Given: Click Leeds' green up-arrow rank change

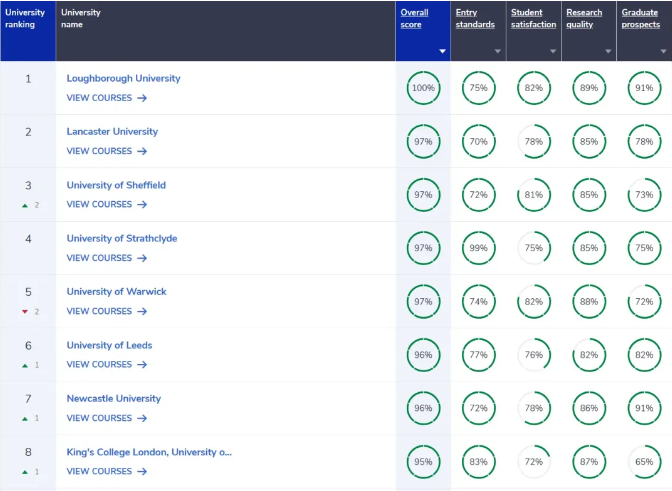Looking at the screenshot, I should tap(25, 365).
